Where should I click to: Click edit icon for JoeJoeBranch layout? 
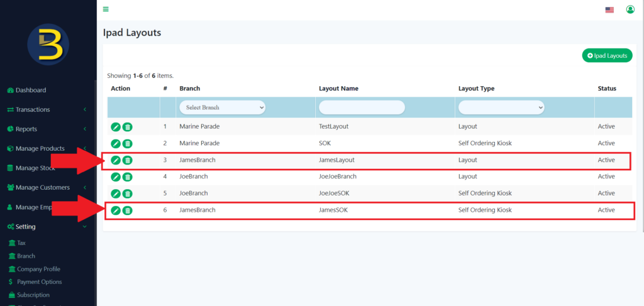coord(116,177)
